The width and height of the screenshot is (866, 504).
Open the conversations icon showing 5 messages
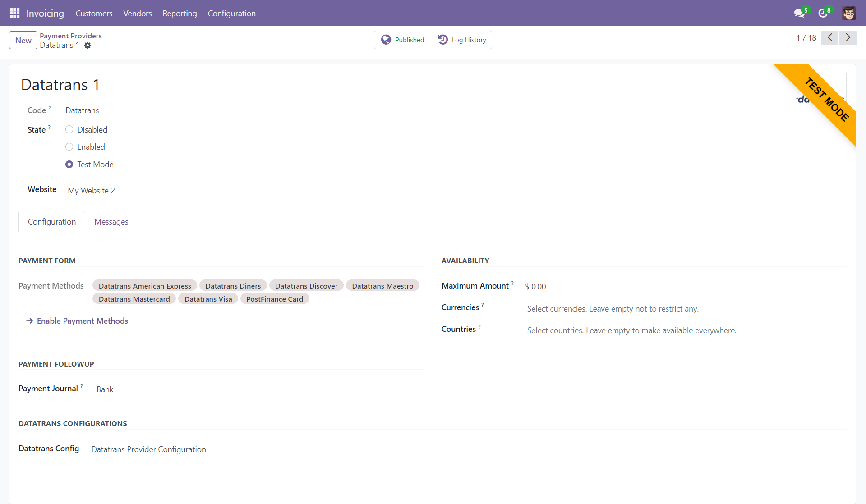tap(800, 13)
